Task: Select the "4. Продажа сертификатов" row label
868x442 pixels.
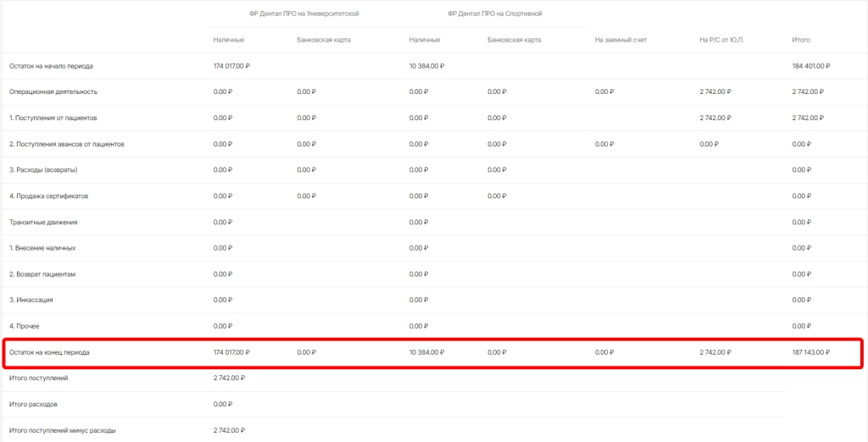Action: [48, 196]
